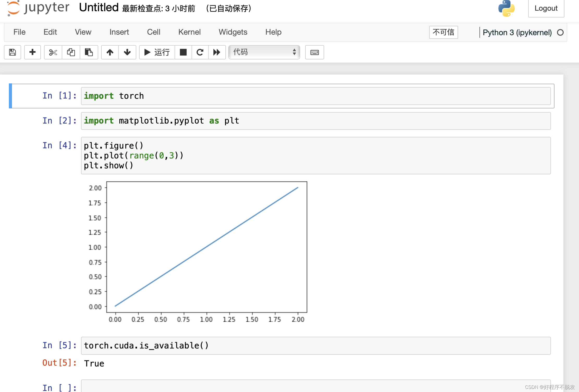This screenshot has width=579, height=392.
Task: Select the In [5] prompt
Action: [59, 345]
